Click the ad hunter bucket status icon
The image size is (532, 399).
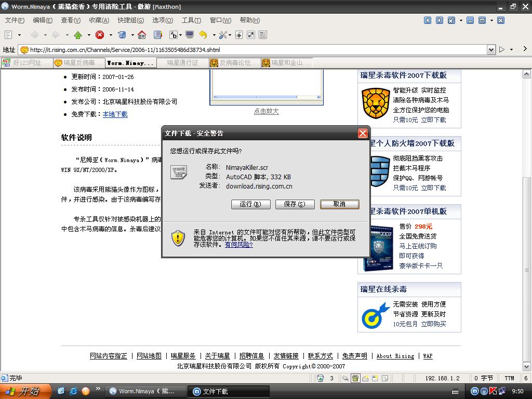pos(320,378)
